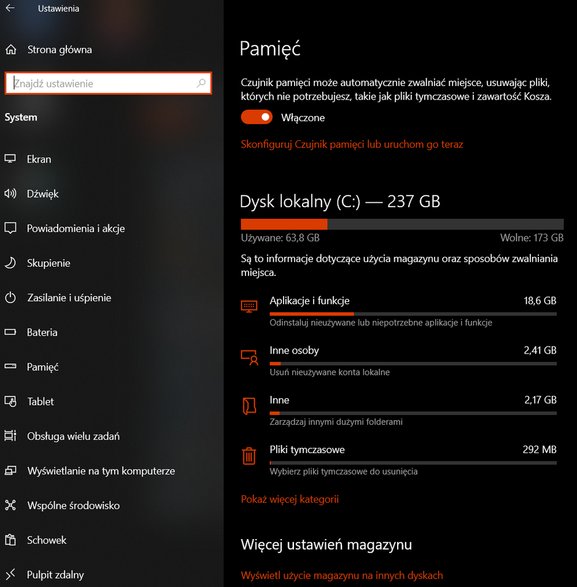Viewport: 577px width, 587px height.
Task: Open Skonfiguruj Czujnik pamięci link
Action: click(x=352, y=144)
